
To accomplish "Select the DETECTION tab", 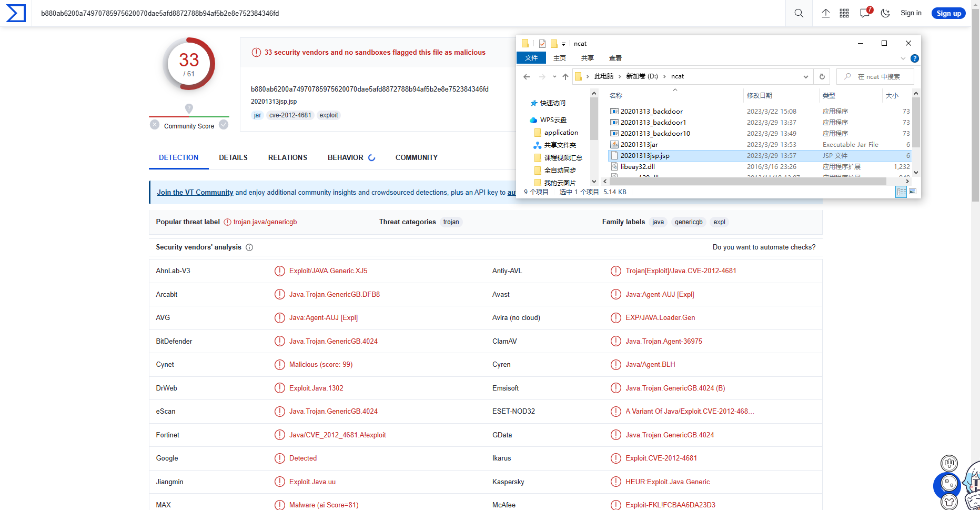I will pos(179,157).
